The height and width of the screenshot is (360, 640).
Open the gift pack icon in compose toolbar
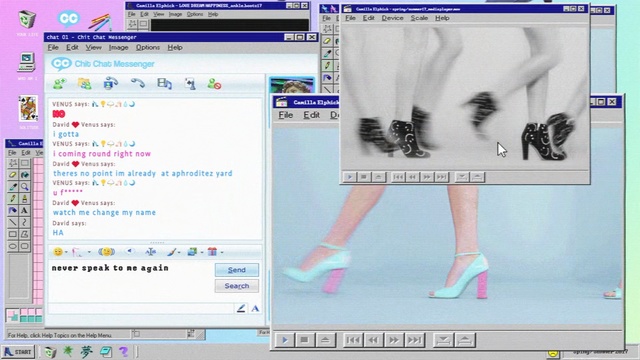pos(212,252)
